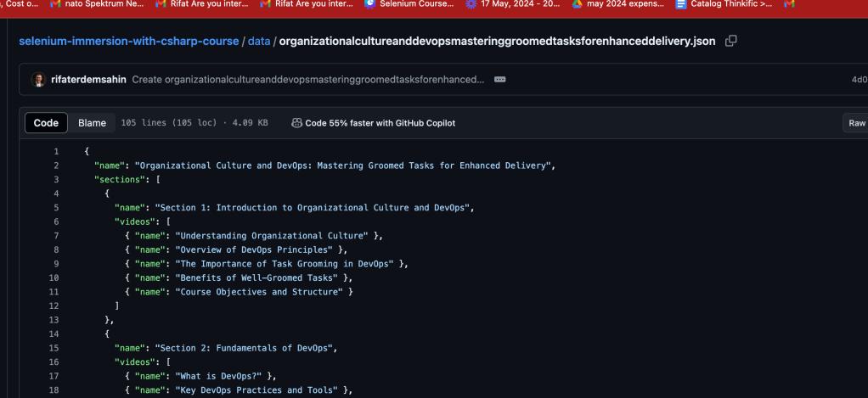Image resolution: width=868 pixels, height=398 pixels.
Task: Click the "videos": [ text on line 16
Action: pyautogui.click(x=143, y=362)
